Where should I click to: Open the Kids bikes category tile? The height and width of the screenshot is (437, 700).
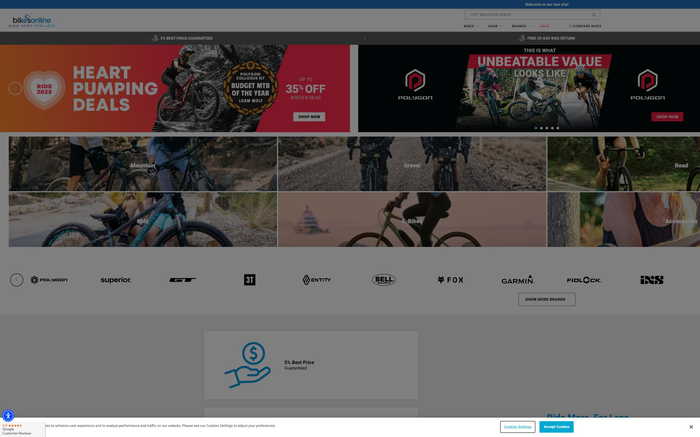pos(143,220)
